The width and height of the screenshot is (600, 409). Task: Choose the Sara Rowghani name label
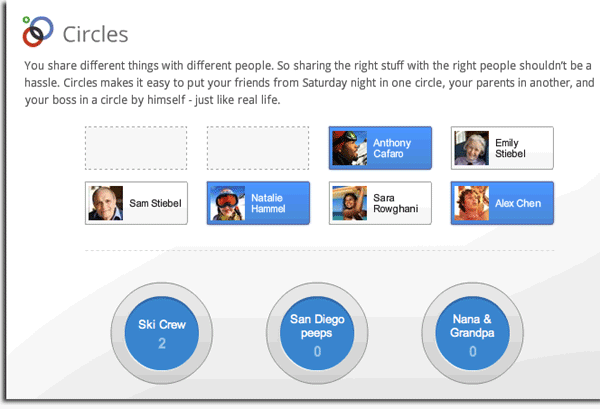(395, 203)
